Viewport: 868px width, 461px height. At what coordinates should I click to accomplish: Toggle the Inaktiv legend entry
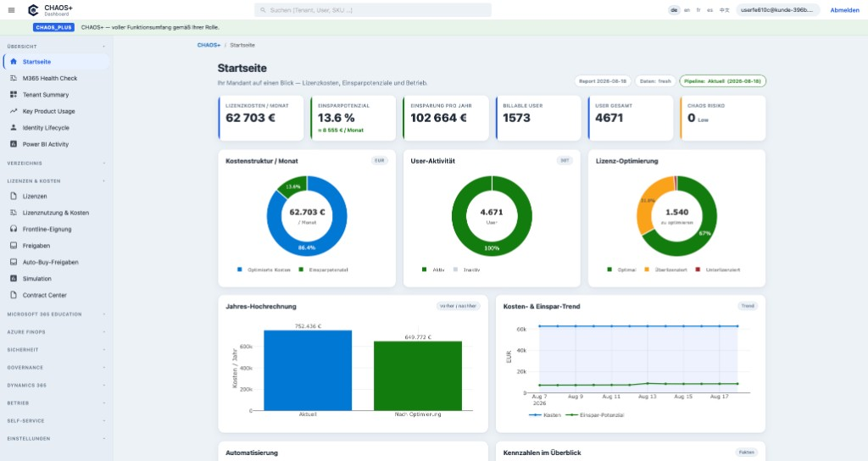[x=467, y=269]
